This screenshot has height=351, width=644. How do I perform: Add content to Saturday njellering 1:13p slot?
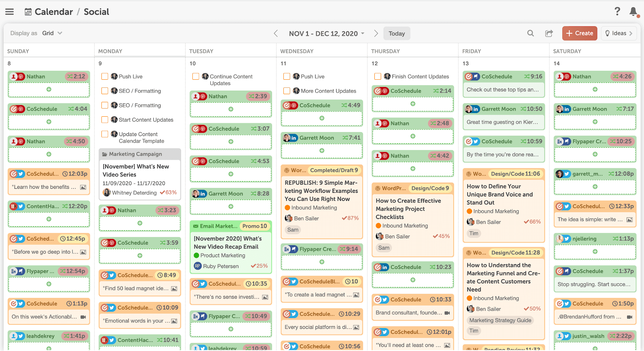[595, 252]
